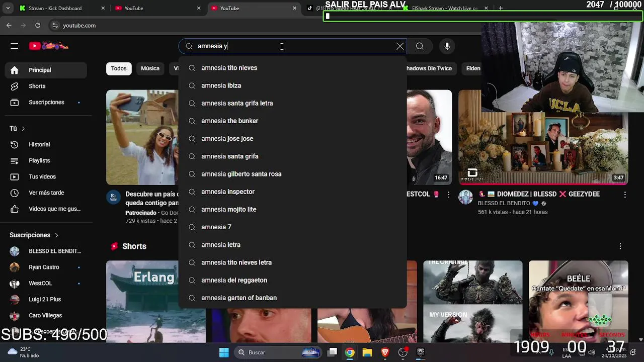Open a new browser tab

[500, 8]
